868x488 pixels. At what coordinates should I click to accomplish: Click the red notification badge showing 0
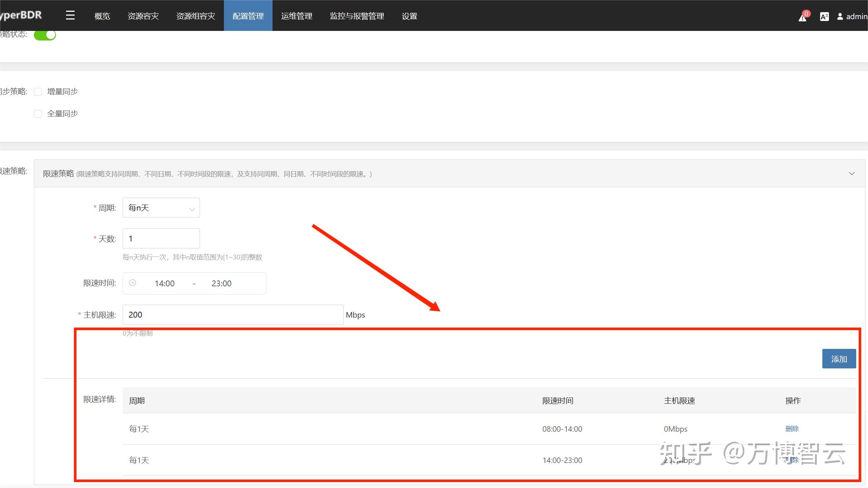tap(806, 13)
